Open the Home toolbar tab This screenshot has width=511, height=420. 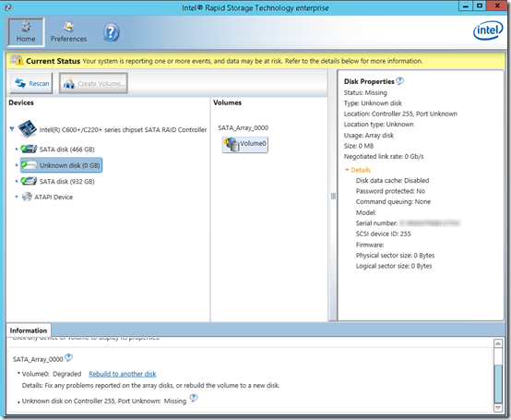tap(26, 32)
